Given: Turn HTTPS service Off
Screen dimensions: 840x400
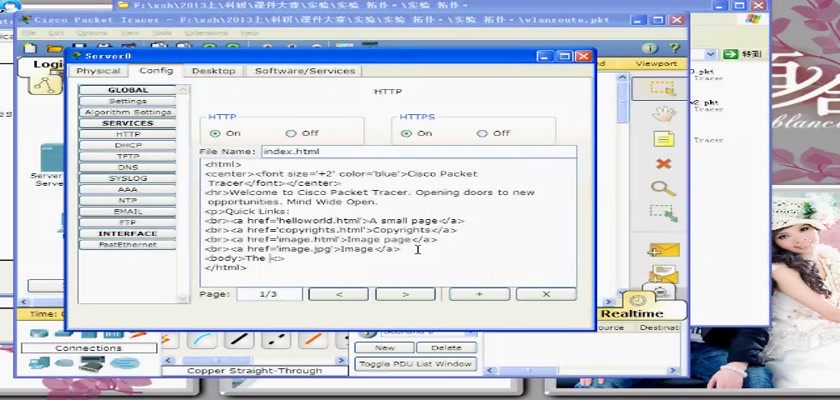Looking at the screenshot, I should pos(482,133).
